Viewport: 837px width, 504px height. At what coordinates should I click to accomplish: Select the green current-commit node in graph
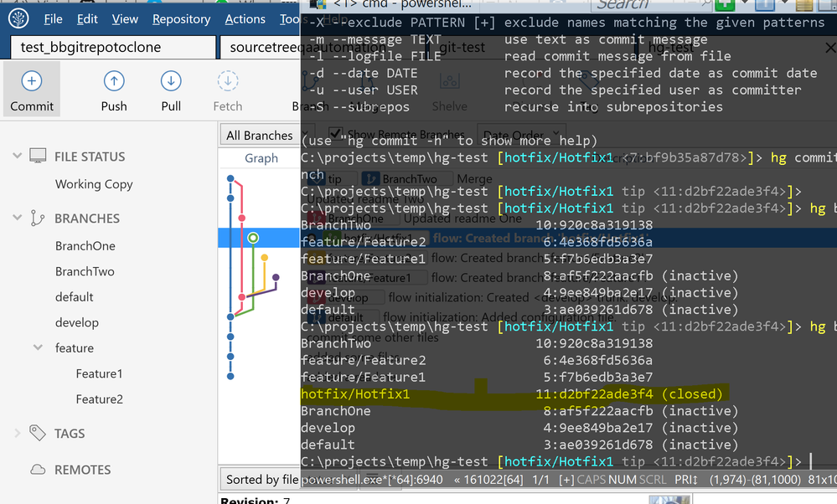253,238
